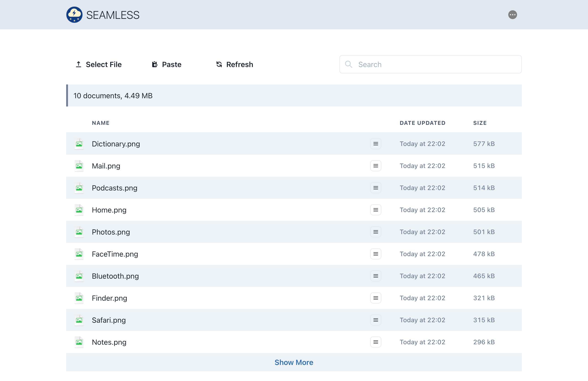The image size is (588, 381).
Task: Open the menu button for Podcasts.png
Action: click(376, 188)
